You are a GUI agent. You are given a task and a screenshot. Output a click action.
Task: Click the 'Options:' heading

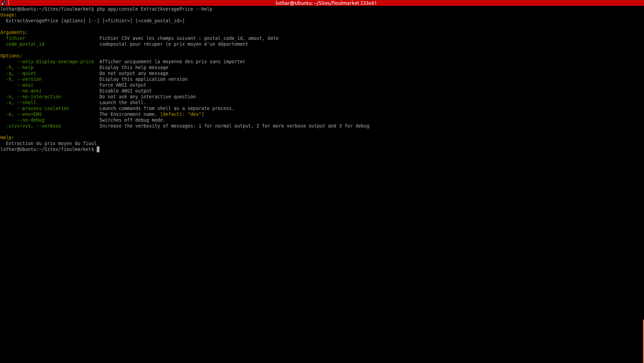(x=11, y=56)
